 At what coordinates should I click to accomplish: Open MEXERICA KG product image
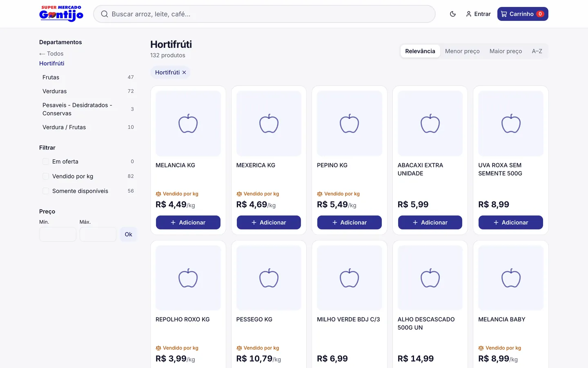tap(269, 123)
